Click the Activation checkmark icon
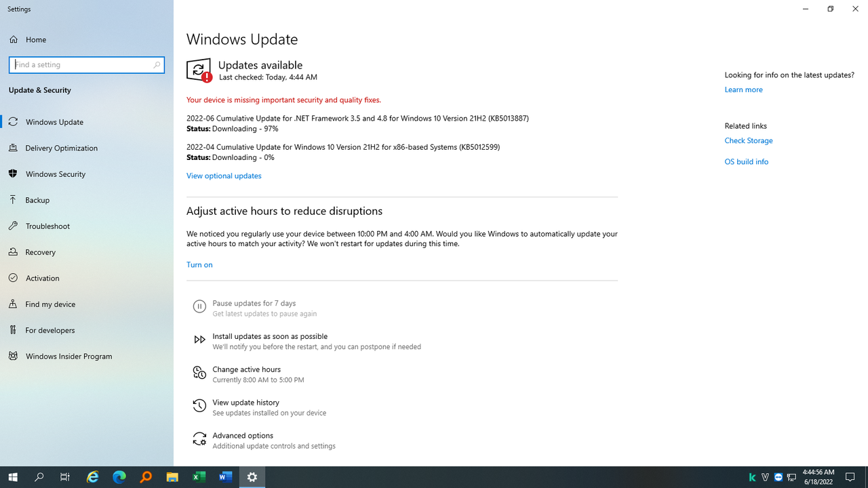The width and height of the screenshot is (868, 488). click(13, 278)
